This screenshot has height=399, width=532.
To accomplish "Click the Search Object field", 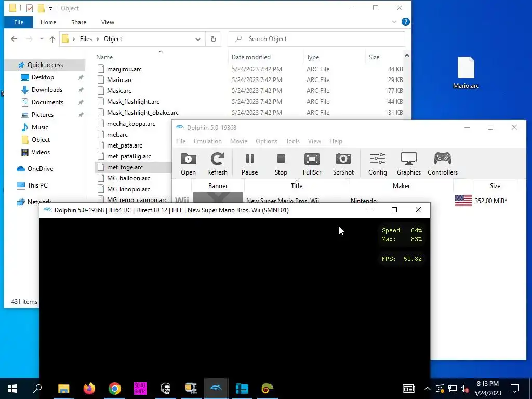I will pos(316,39).
